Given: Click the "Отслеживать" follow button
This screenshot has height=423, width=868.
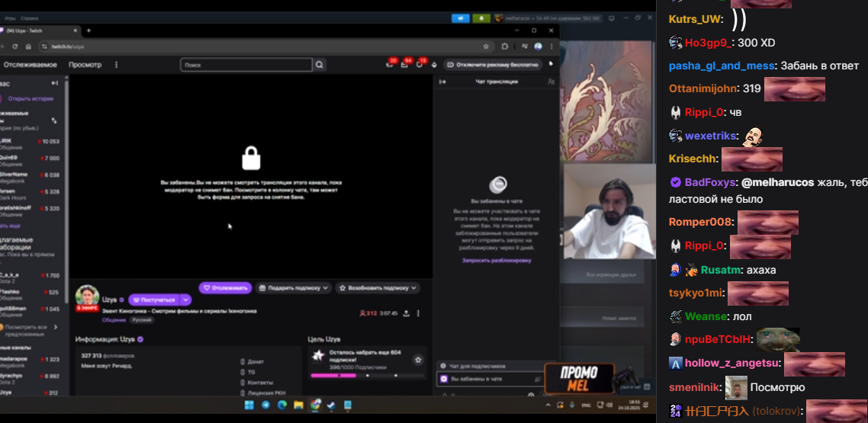Looking at the screenshot, I should coord(225,288).
